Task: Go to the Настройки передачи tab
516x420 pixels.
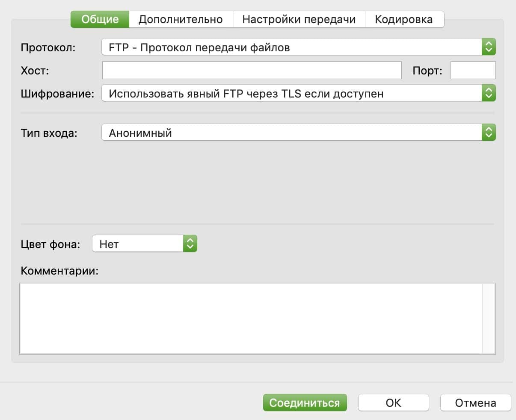Action: pos(299,19)
